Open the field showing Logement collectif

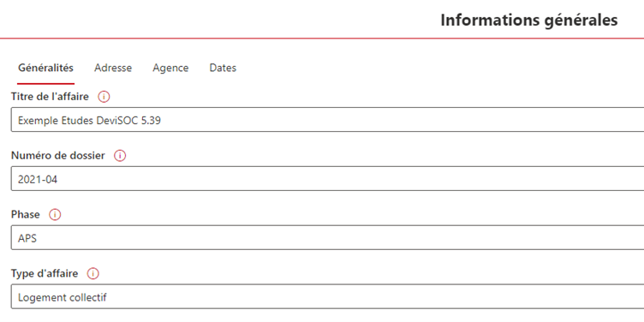click(327, 296)
